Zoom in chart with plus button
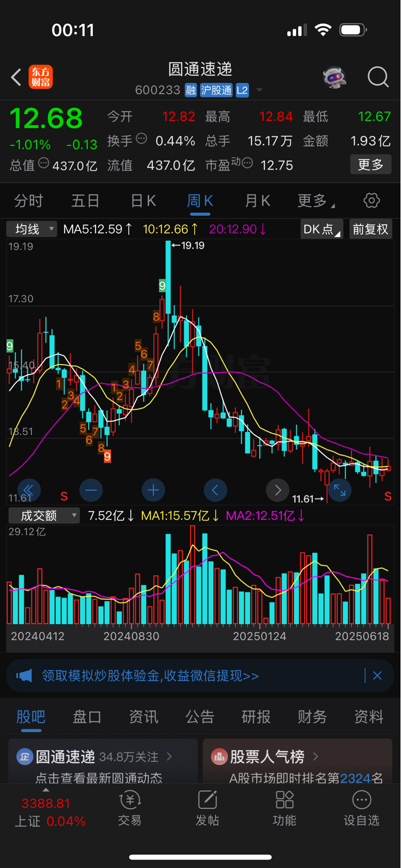 [153, 490]
